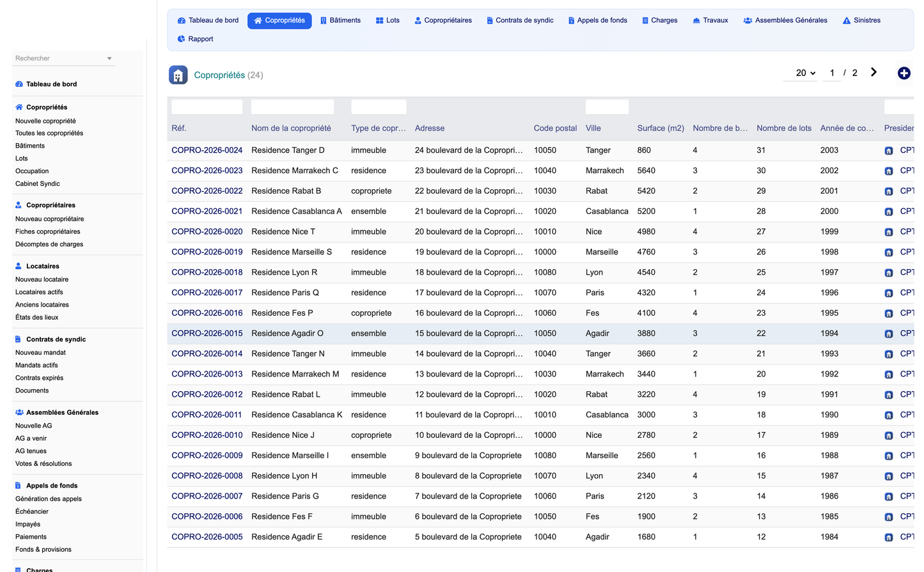This screenshot has width=924, height=572.
Task: Open link COPRO-2026-0024
Action: [207, 150]
